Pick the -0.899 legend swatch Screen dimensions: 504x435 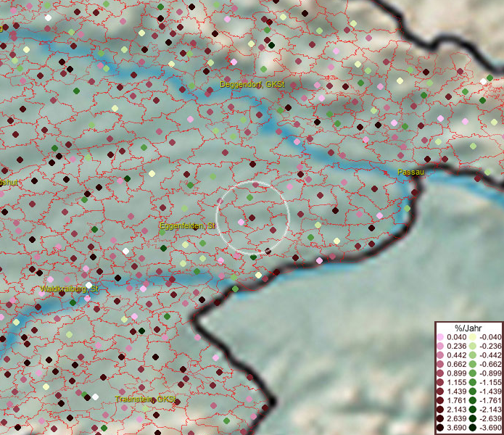[x=473, y=373]
